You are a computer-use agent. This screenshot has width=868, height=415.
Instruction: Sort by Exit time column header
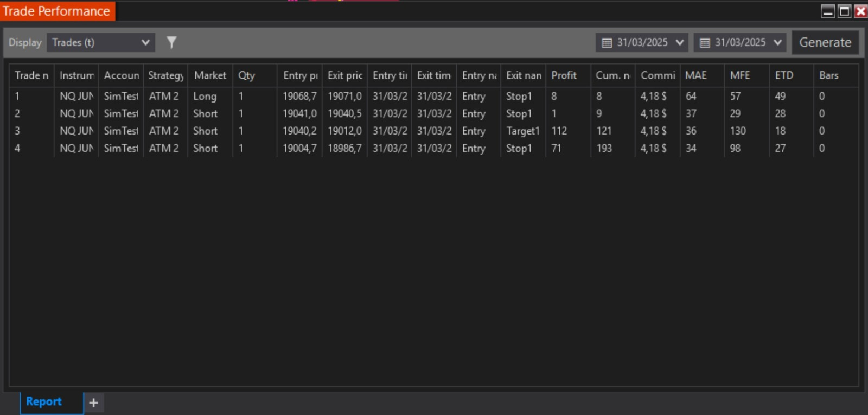coord(434,75)
